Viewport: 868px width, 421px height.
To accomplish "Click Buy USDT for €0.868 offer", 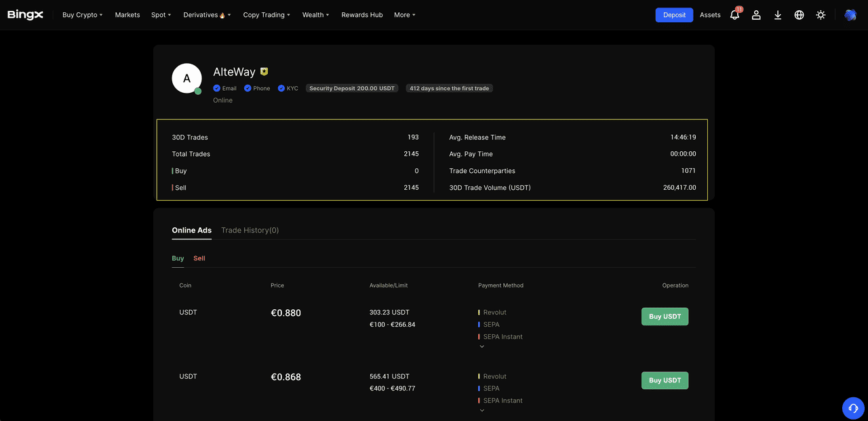I will [665, 380].
